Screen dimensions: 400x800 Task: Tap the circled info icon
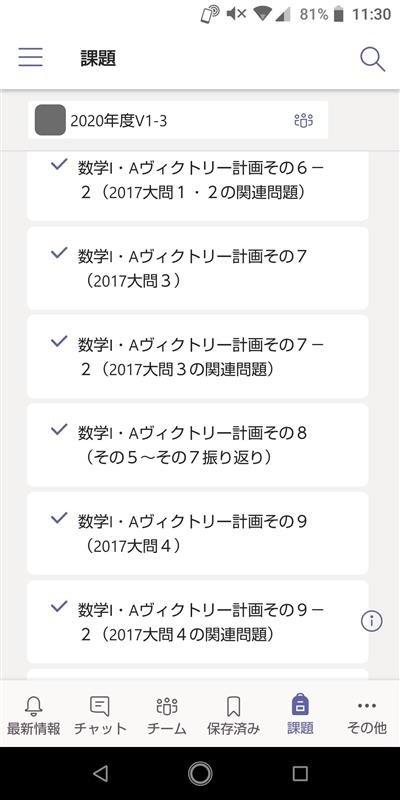(x=371, y=620)
